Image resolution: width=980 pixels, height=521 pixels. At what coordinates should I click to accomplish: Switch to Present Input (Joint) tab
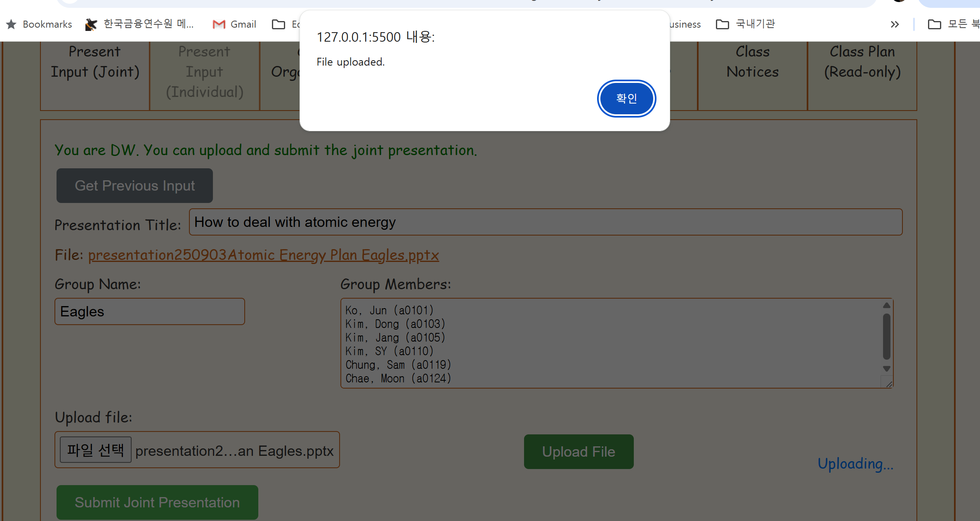[x=95, y=62]
